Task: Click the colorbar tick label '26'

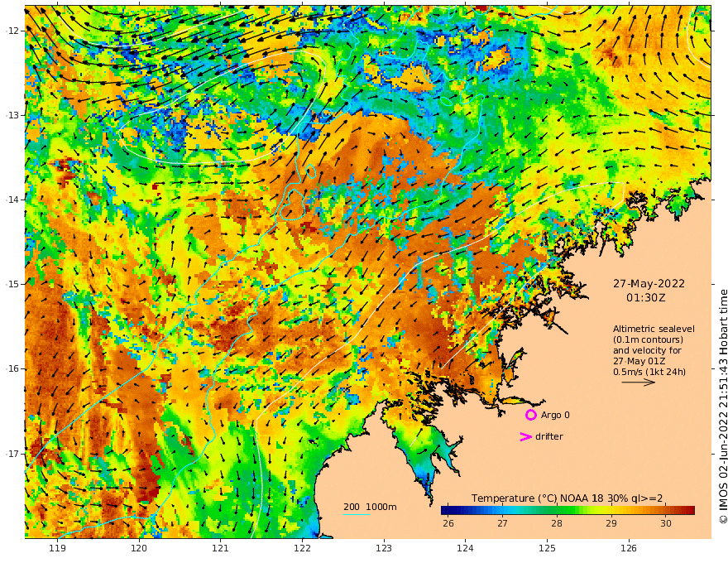Action: pyautogui.click(x=448, y=523)
